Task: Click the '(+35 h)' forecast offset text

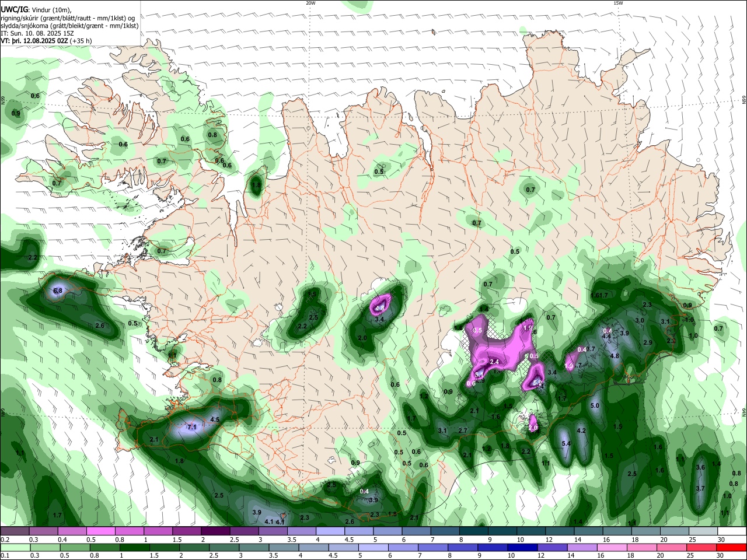Action: click(x=81, y=41)
